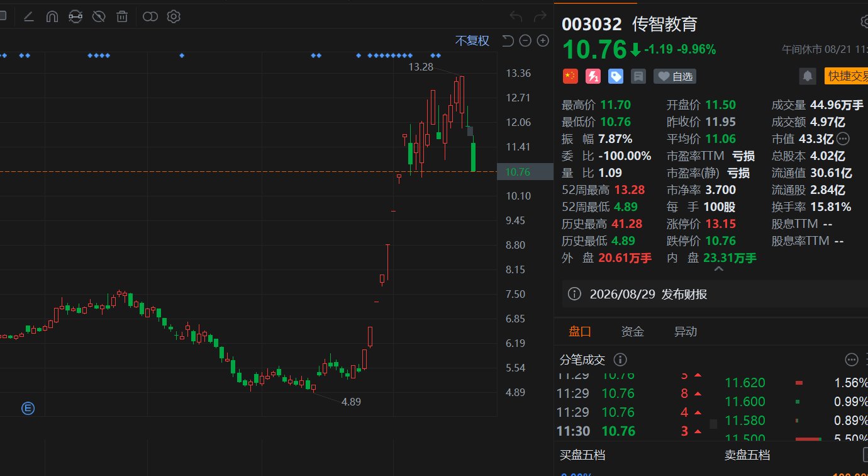This screenshot has width=868, height=476.
Task: Delete drawings with the trash icon
Action: point(123,16)
